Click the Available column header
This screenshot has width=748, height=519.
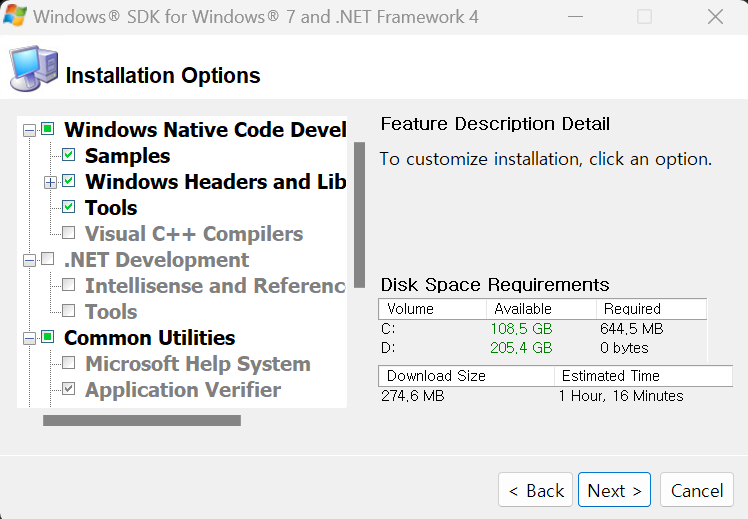point(541,309)
